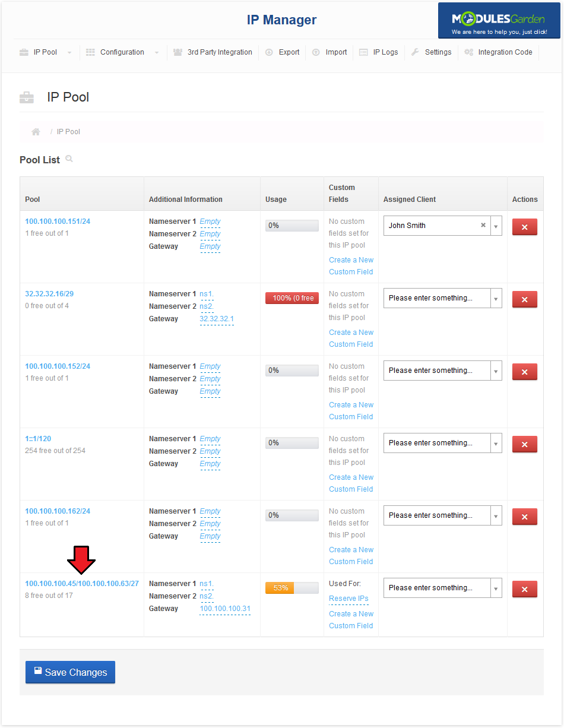The height and width of the screenshot is (728, 564).
Task: Delete pool 32.32.32.16/29 with red X
Action: tap(524, 299)
